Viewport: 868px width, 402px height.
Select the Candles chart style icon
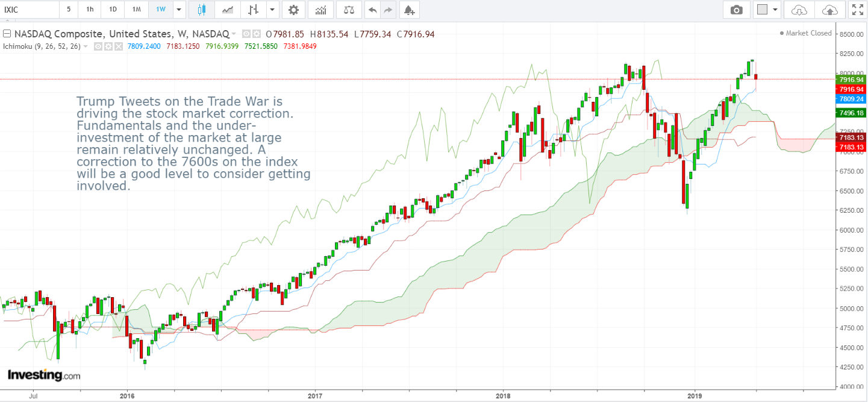click(x=201, y=10)
